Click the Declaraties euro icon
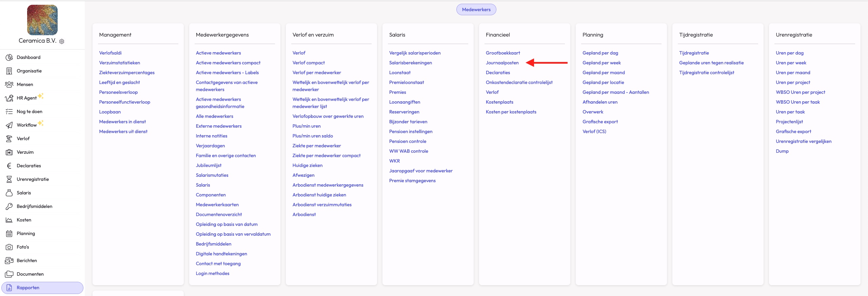Screen dimensions: 868x296 pyautogui.click(x=9, y=166)
